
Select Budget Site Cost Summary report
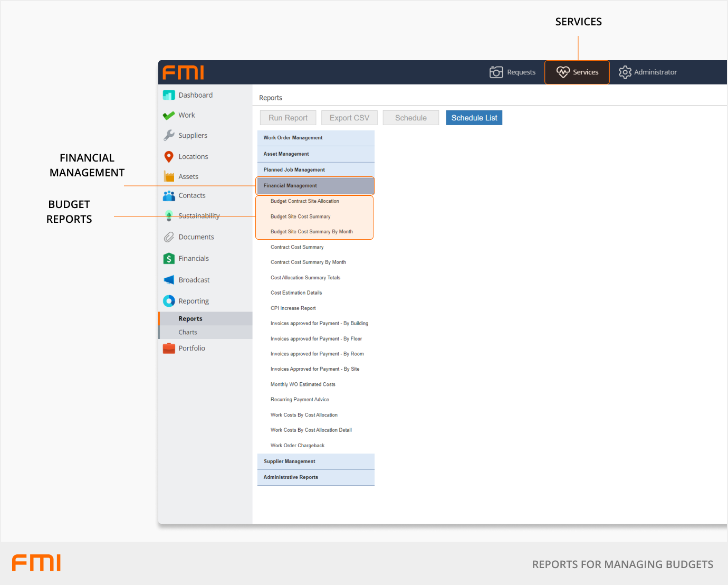click(x=300, y=216)
